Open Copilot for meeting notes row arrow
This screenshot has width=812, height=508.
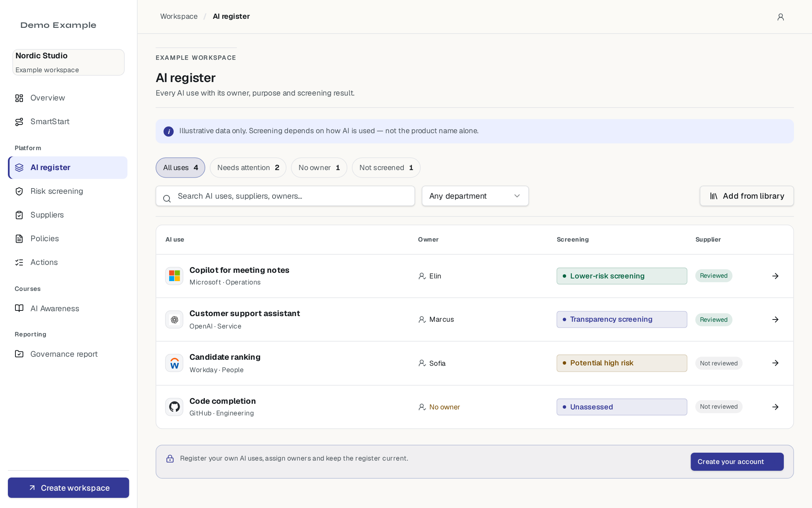pos(775,276)
